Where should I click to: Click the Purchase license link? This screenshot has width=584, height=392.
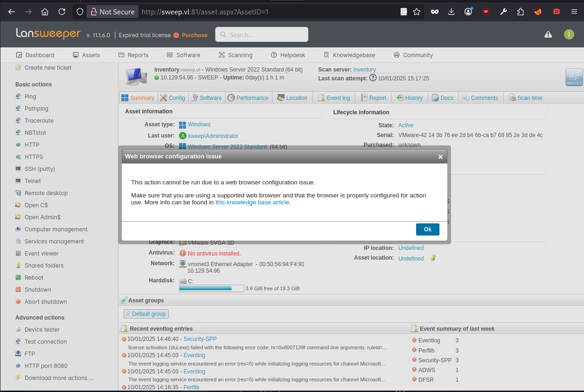pyautogui.click(x=194, y=35)
